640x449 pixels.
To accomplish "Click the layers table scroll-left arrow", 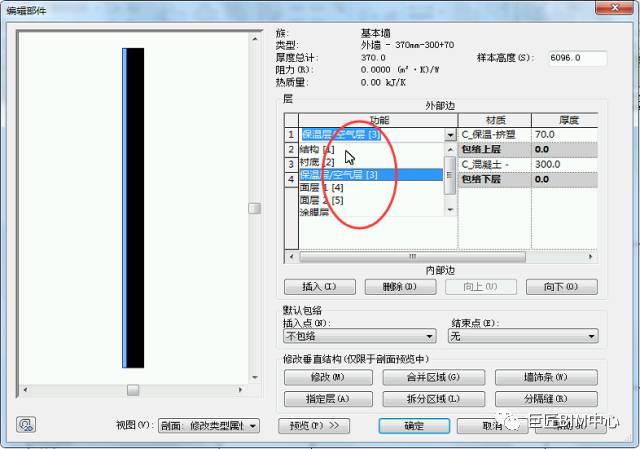I will tap(291, 257).
